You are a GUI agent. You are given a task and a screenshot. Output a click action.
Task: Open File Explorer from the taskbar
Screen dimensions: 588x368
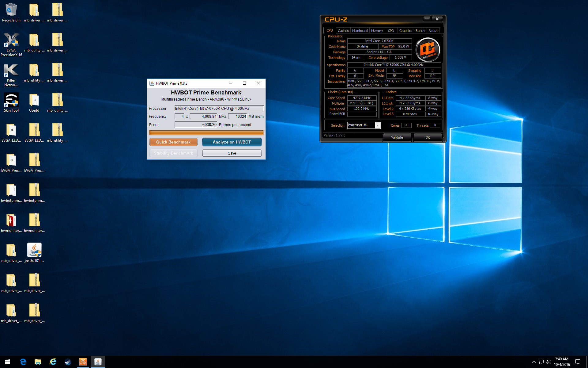tap(38, 362)
